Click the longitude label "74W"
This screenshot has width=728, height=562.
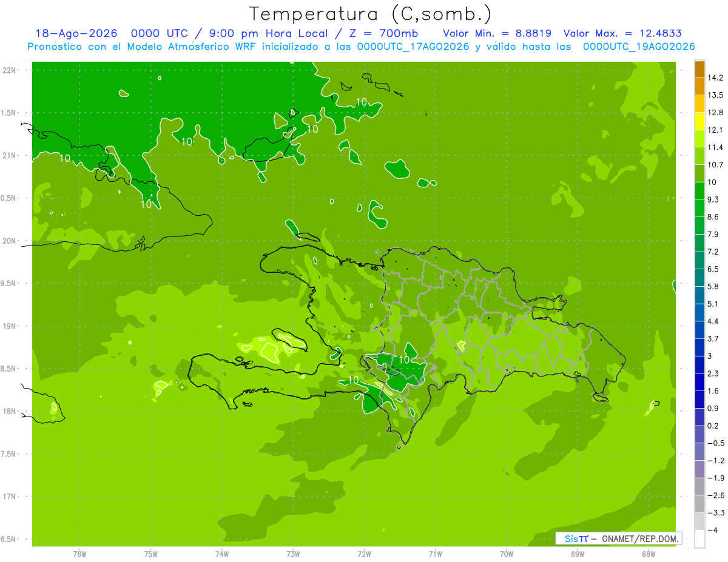point(222,554)
